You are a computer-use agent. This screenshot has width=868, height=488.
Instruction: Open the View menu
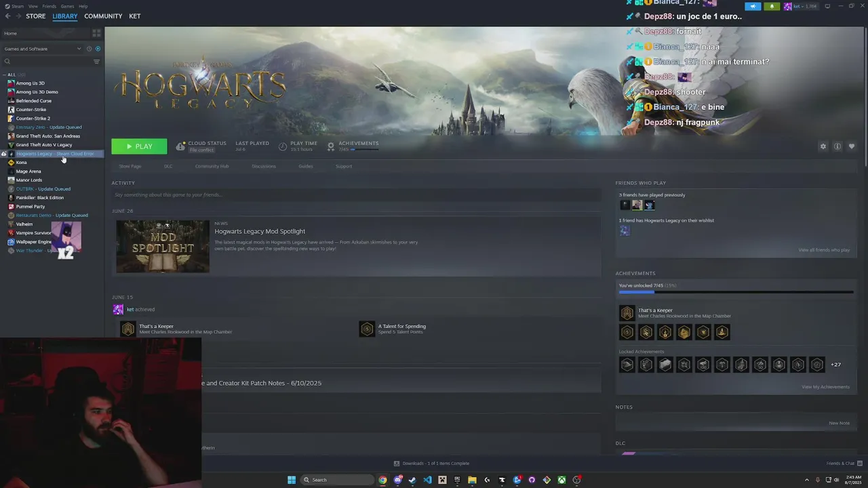(33, 6)
